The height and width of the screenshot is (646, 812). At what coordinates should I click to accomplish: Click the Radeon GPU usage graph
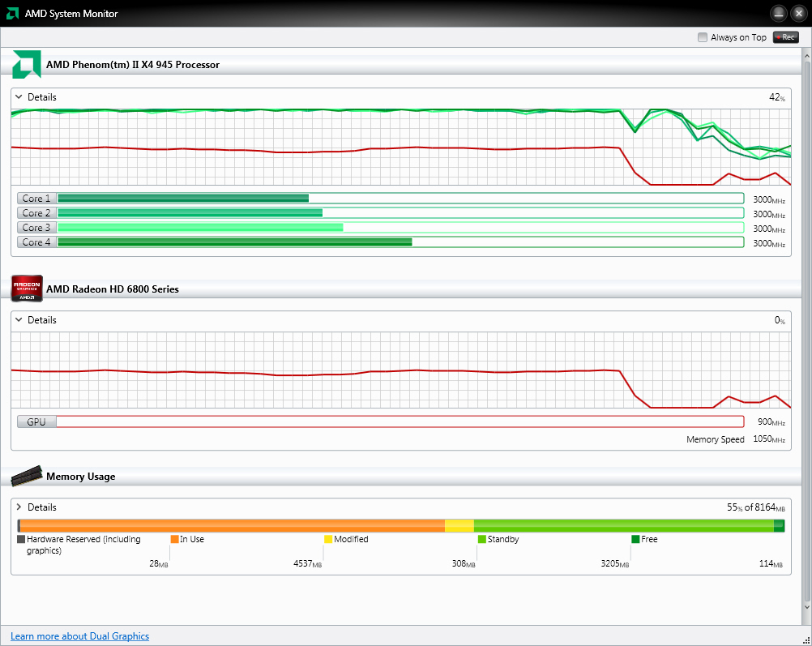pyautogui.click(x=401, y=370)
